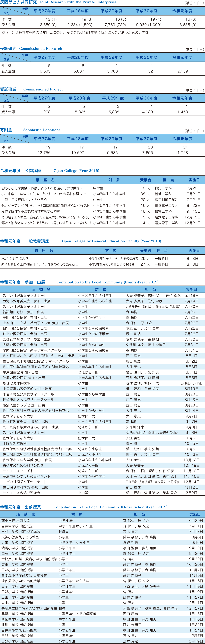Click the '2,550 (0)' amount cell
This screenshot has width=205, height=644.
tap(48, 25)
